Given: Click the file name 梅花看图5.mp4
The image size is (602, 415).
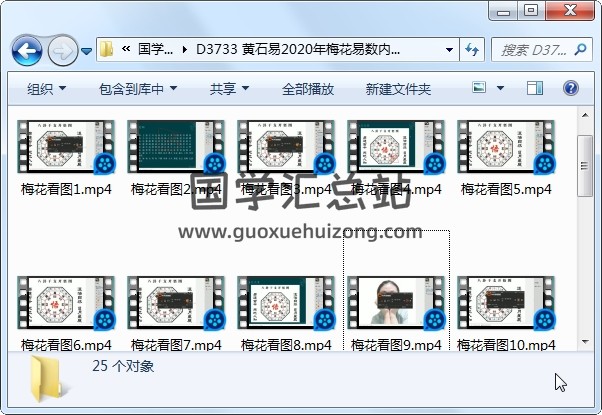Looking at the screenshot, I should click(506, 189).
